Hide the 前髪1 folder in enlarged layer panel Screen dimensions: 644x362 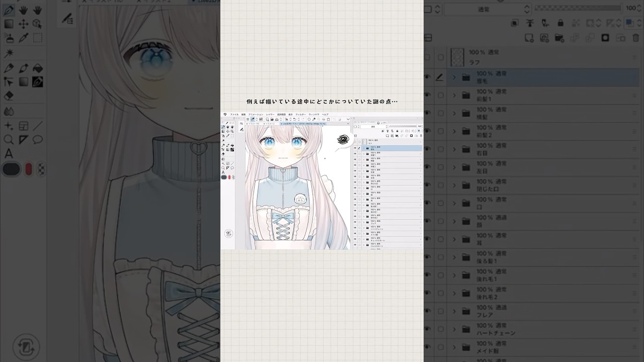[428, 95]
